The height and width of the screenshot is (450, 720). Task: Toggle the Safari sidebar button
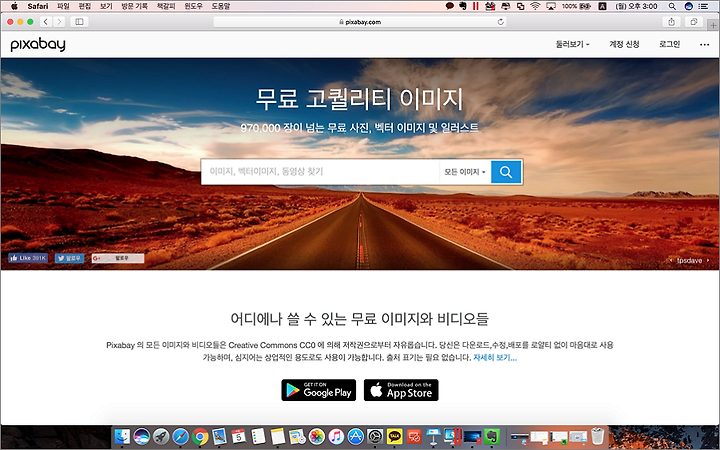[79, 22]
